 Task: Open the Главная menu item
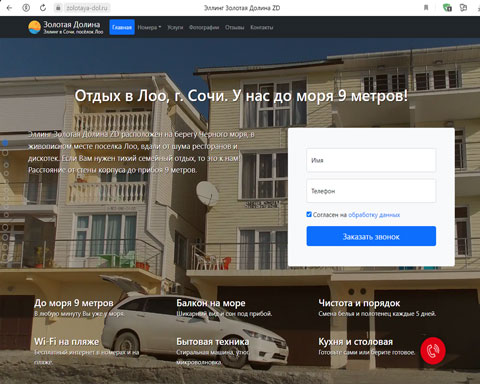pyautogui.click(x=122, y=27)
